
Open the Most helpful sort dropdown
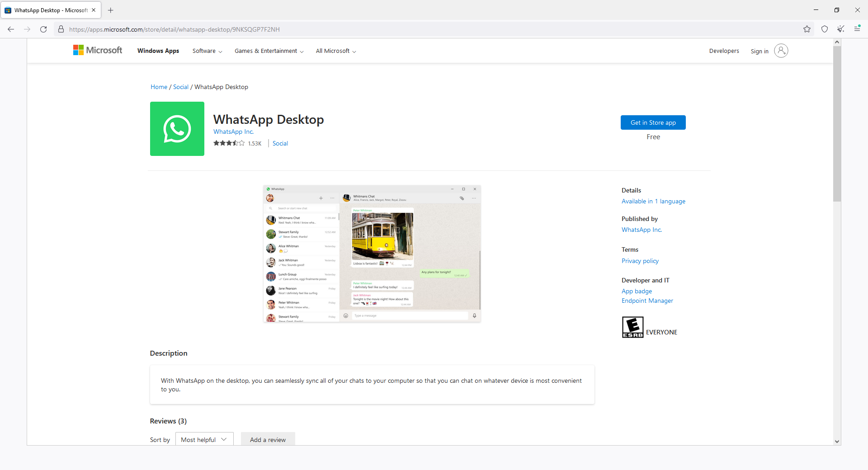tap(204, 439)
